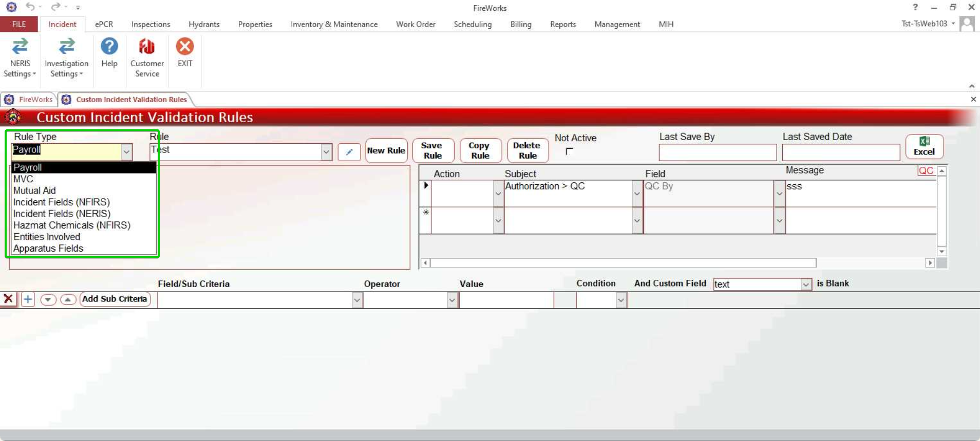Click the red EXIT icon
The width and height of the screenshot is (980, 441).
[185, 47]
